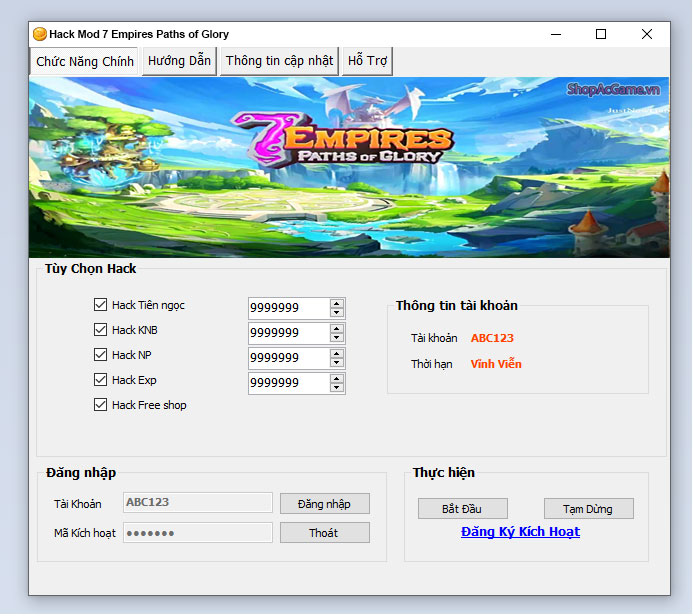Increase the Hack Exp value
693x616 pixels.
point(337,379)
